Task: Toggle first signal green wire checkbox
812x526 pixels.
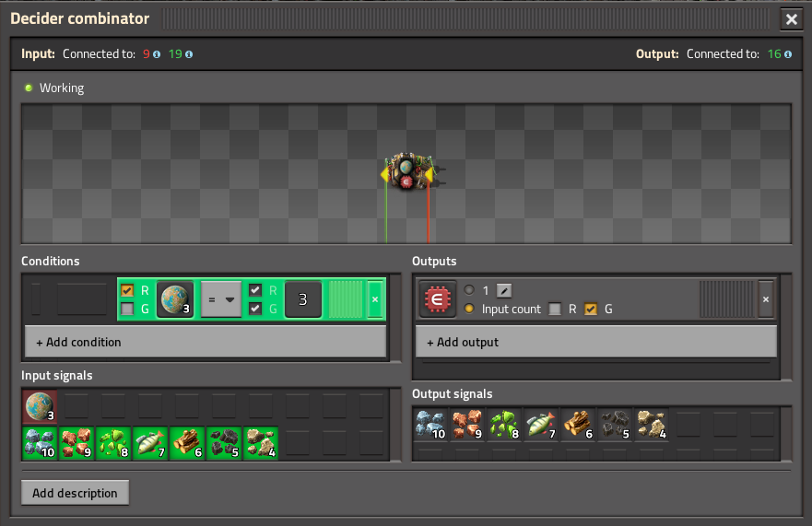Action: click(x=127, y=310)
